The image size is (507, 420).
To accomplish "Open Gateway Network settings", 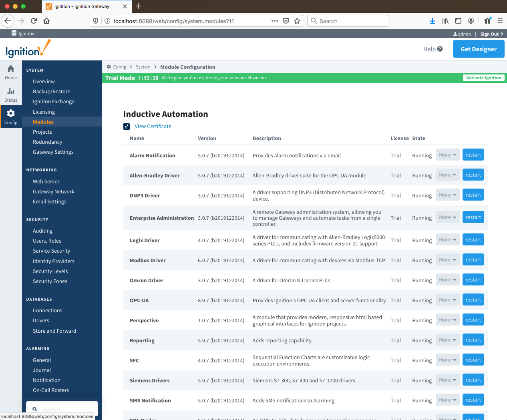I will [x=54, y=191].
